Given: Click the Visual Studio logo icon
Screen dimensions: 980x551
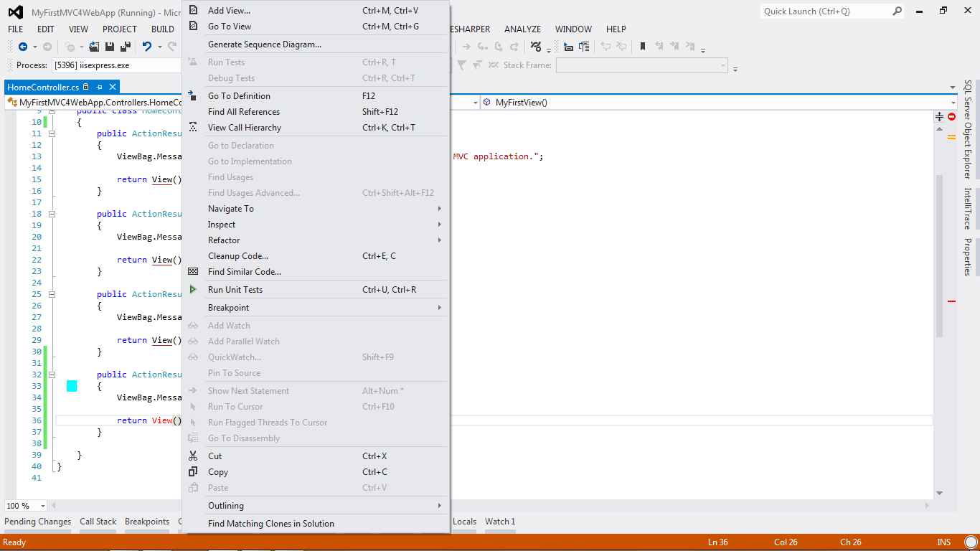Looking at the screenshot, I should [15, 12].
